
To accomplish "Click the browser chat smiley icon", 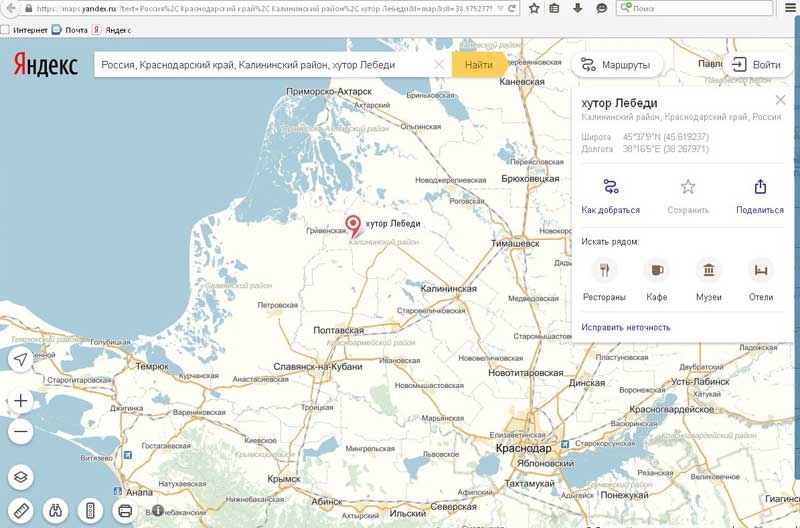I will coord(602,8).
